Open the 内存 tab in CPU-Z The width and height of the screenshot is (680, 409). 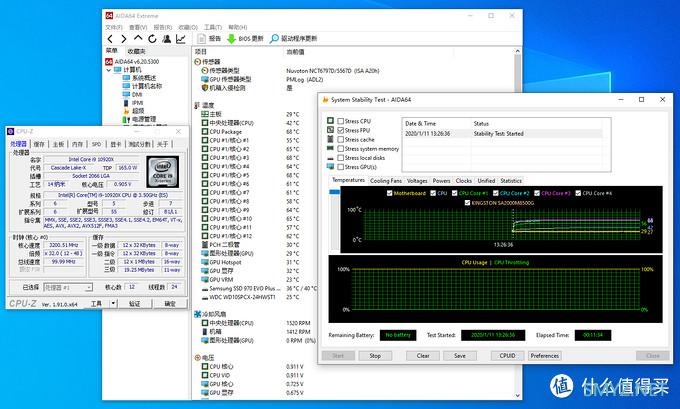pyautogui.click(x=77, y=144)
